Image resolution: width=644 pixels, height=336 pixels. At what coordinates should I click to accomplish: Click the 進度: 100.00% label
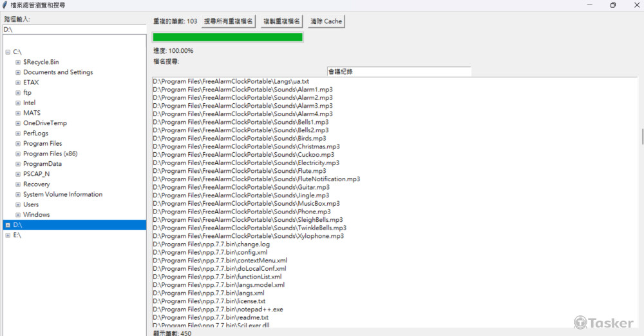point(173,51)
